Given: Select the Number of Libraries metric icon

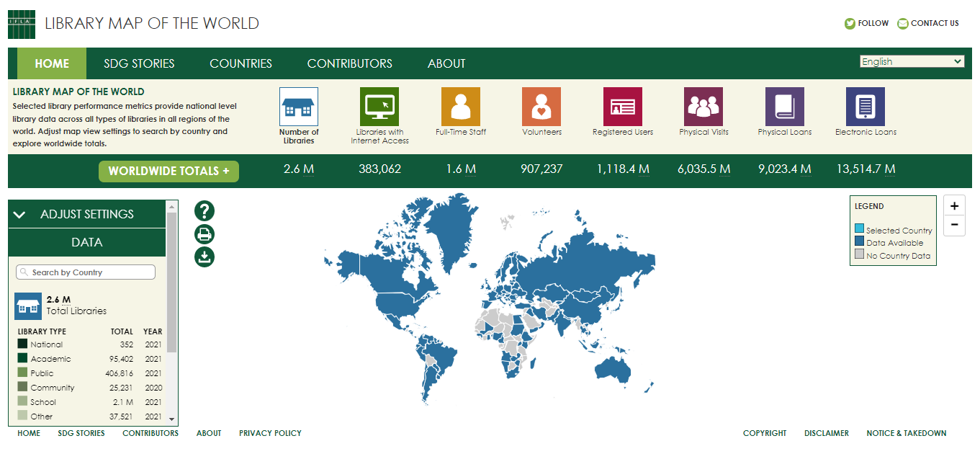Looking at the screenshot, I should coord(299,107).
